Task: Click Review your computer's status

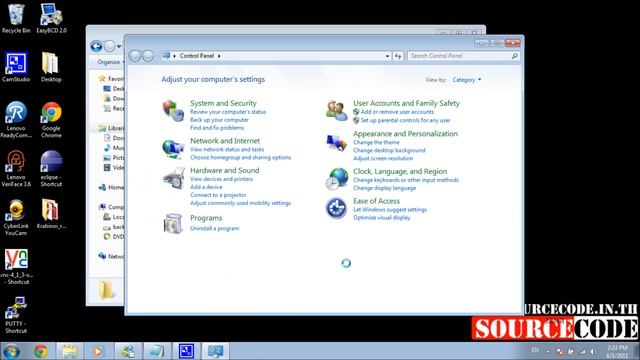Action: (228, 112)
